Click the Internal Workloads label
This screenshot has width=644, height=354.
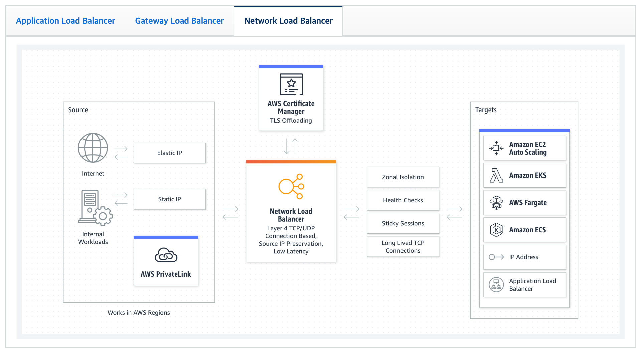pos(93,238)
